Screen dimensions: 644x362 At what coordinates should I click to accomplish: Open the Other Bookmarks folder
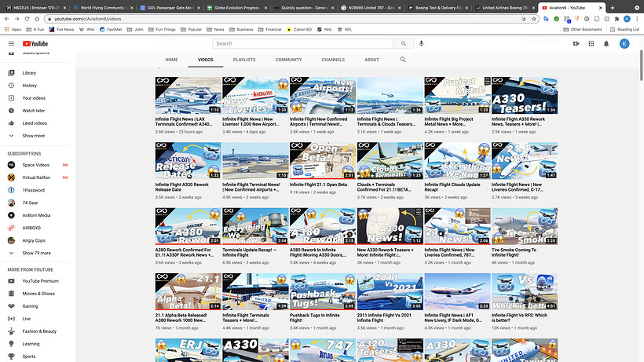583,30
